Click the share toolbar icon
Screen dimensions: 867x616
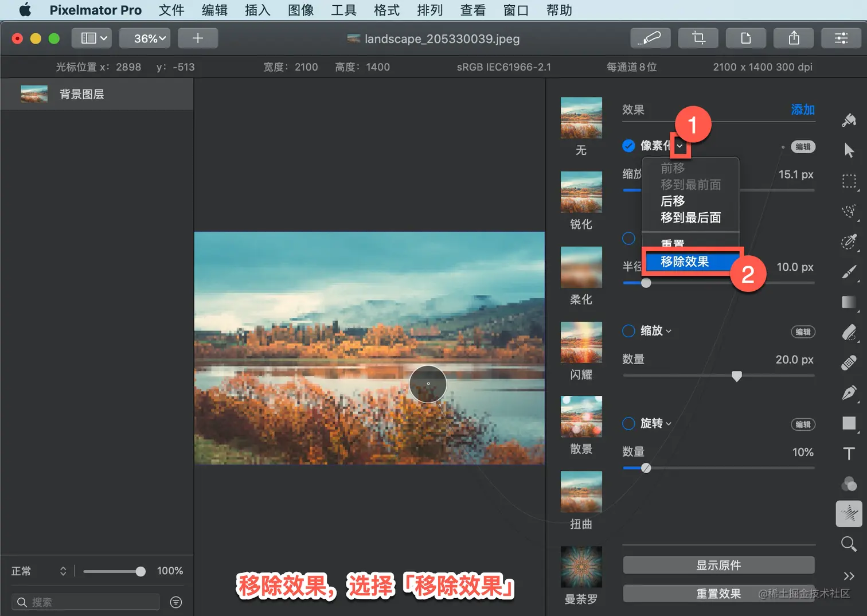[x=794, y=38]
